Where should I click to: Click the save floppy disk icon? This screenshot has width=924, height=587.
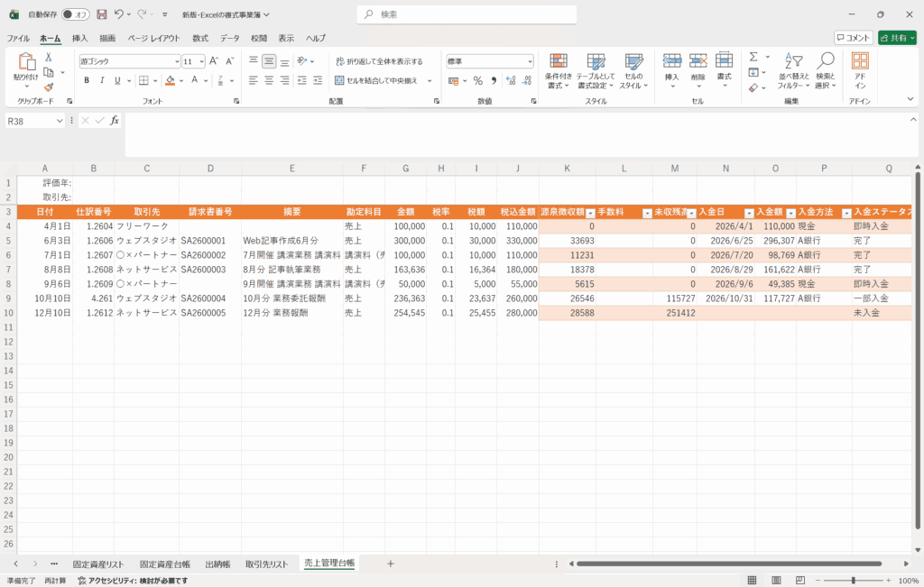[x=101, y=14]
